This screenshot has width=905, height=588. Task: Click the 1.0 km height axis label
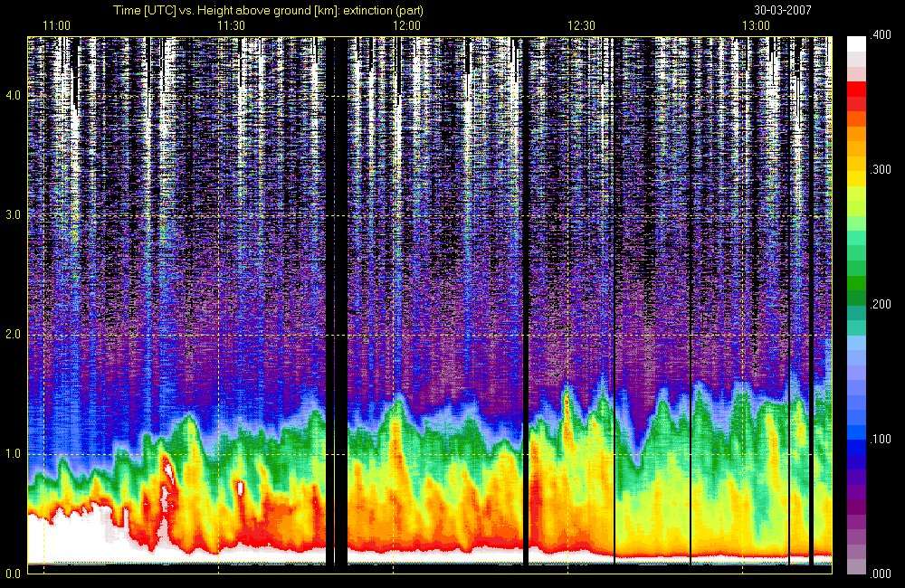tap(13, 453)
